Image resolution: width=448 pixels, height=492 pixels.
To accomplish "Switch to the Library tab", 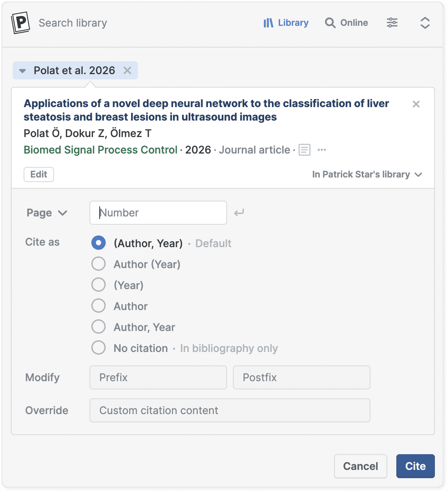I will pos(286,23).
